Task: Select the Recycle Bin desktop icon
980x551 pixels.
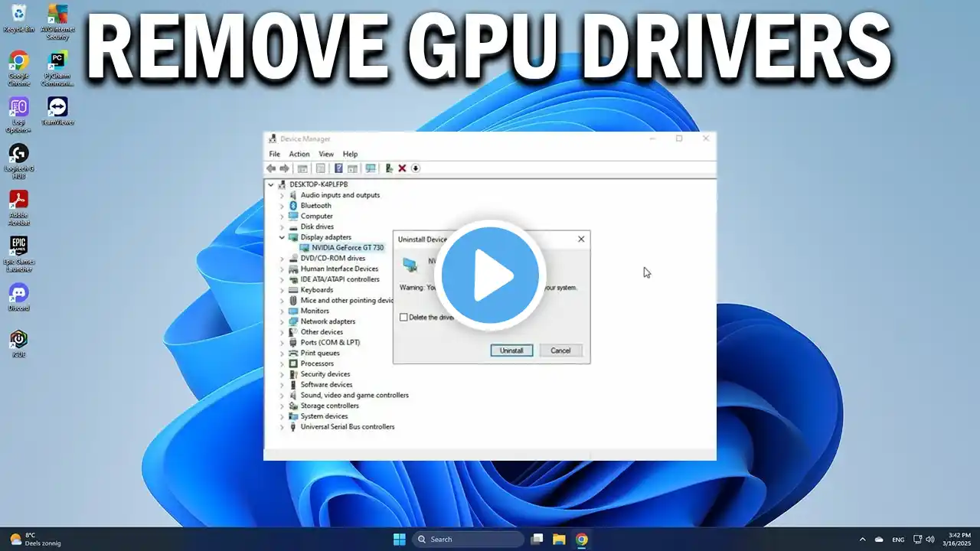Action: coord(18,18)
